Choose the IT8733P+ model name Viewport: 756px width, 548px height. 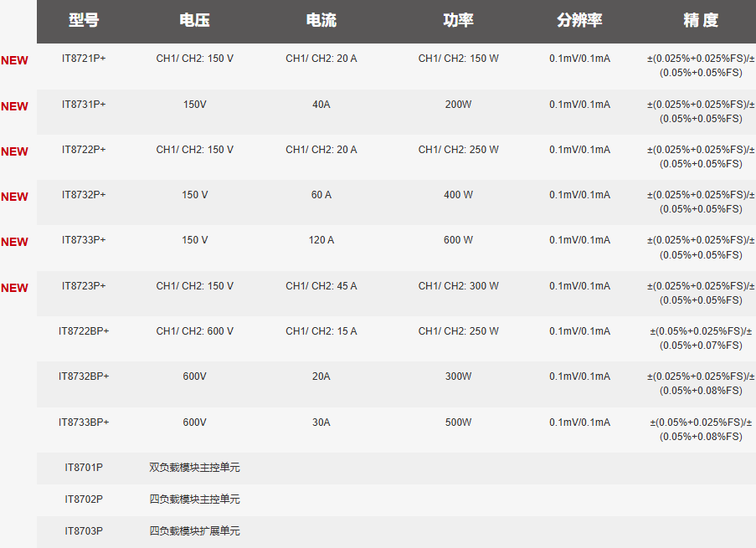point(84,240)
